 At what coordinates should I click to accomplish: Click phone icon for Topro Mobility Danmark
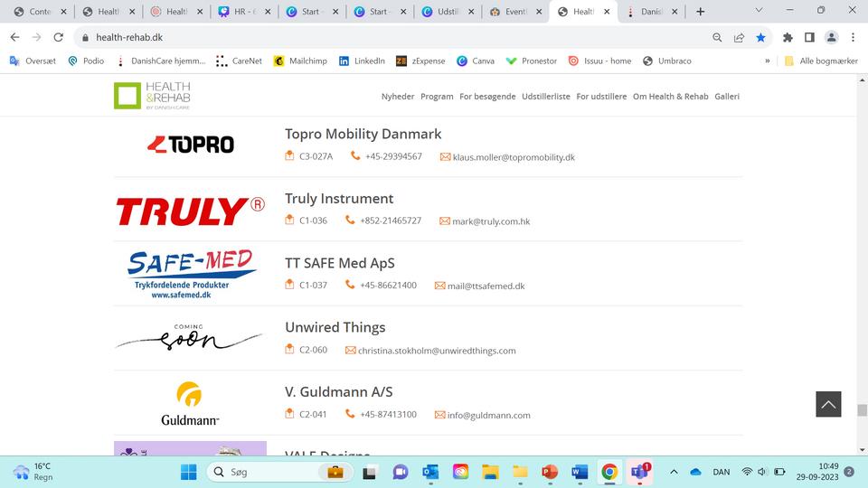pos(355,155)
